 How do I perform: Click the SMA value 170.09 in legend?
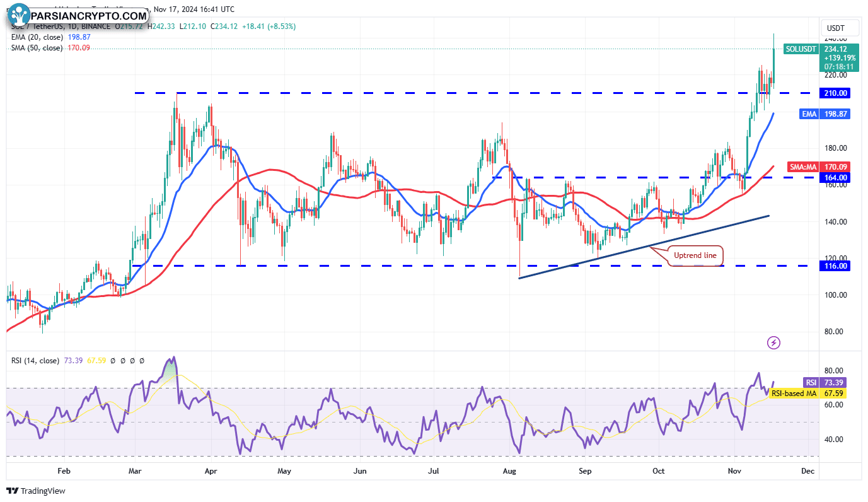tap(78, 48)
